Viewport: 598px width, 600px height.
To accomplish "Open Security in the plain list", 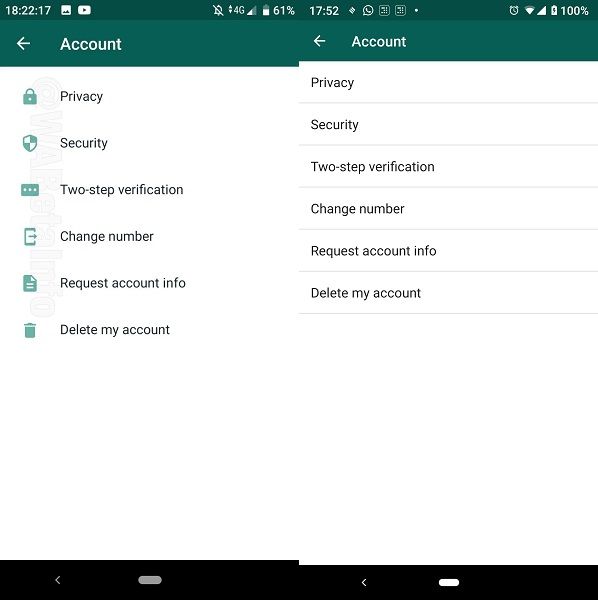I will point(448,124).
